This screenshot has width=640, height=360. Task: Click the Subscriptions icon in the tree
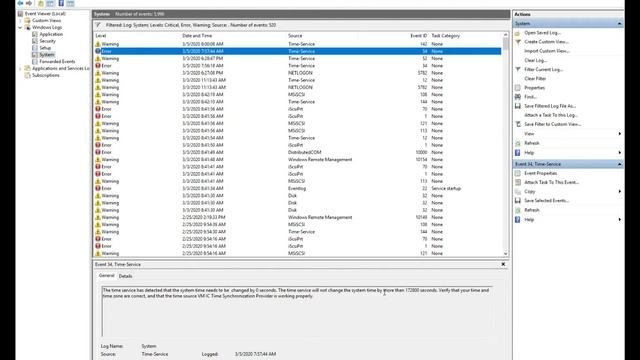(28, 75)
